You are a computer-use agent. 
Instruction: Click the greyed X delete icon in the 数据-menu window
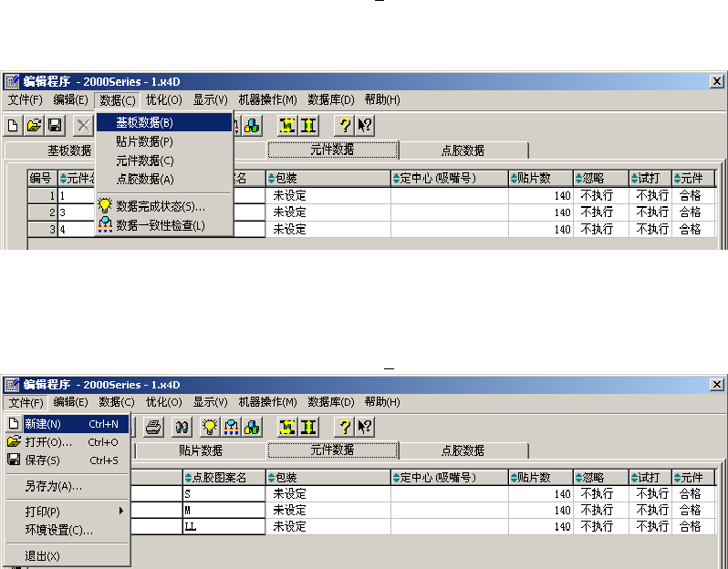pos(83,125)
